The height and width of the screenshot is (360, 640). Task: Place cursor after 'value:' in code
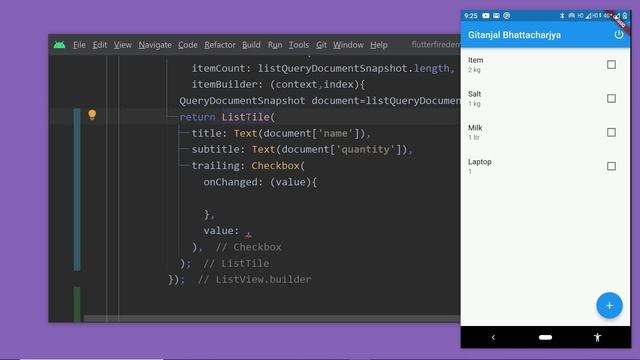242,231
